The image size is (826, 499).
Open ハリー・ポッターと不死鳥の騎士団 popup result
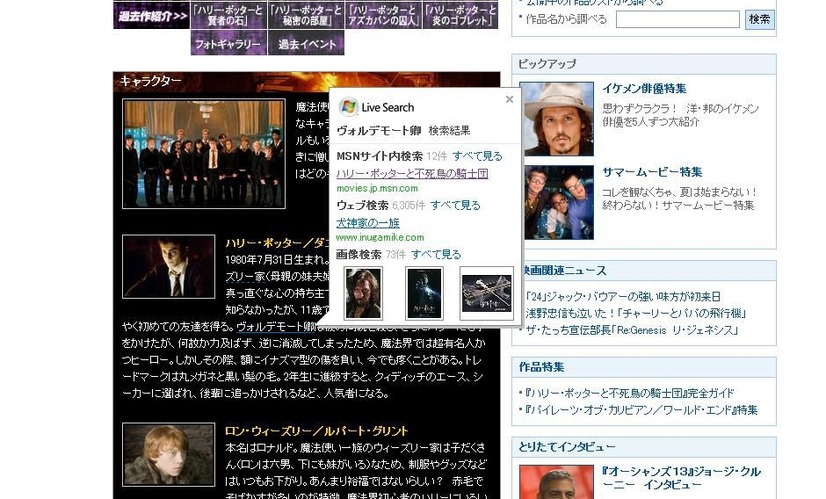[412, 173]
